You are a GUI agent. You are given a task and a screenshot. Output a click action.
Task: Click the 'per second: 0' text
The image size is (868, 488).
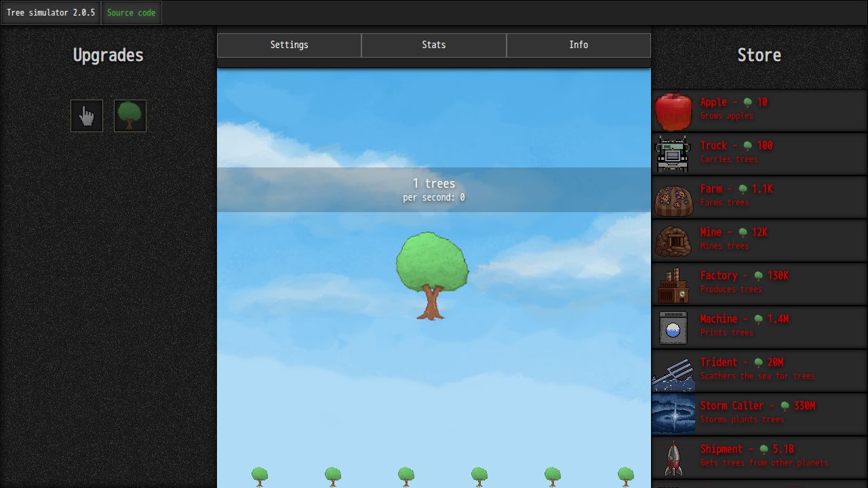[x=434, y=198]
